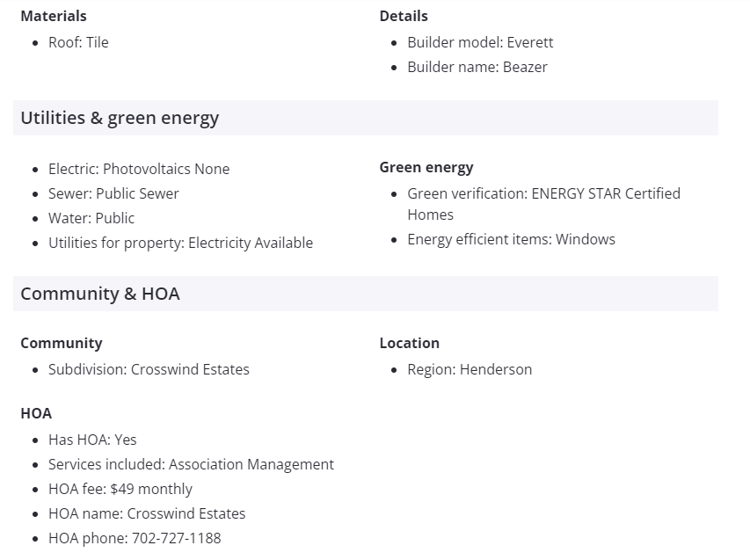Click the Builder name: Beazer entry

477,67
